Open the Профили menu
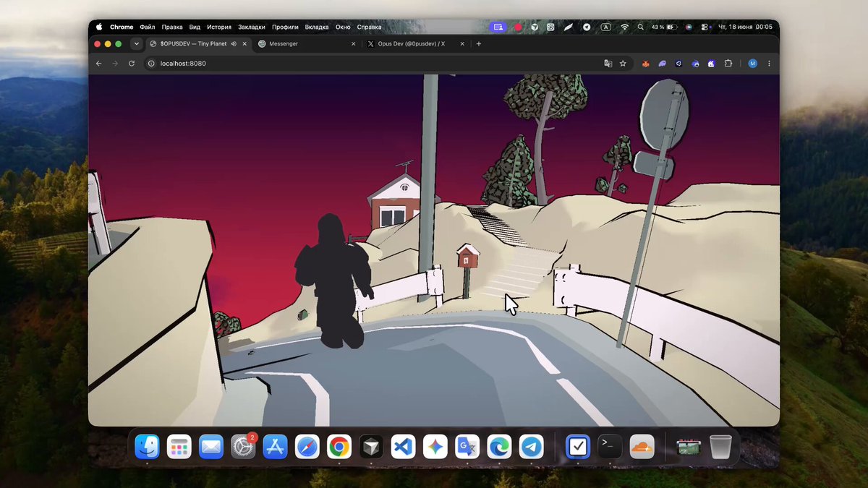This screenshot has width=868, height=488. [286, 27]
